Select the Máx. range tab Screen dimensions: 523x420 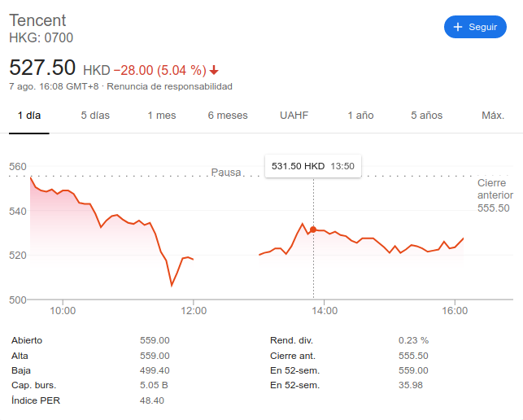pyautogui.click(x=493, y=116)
